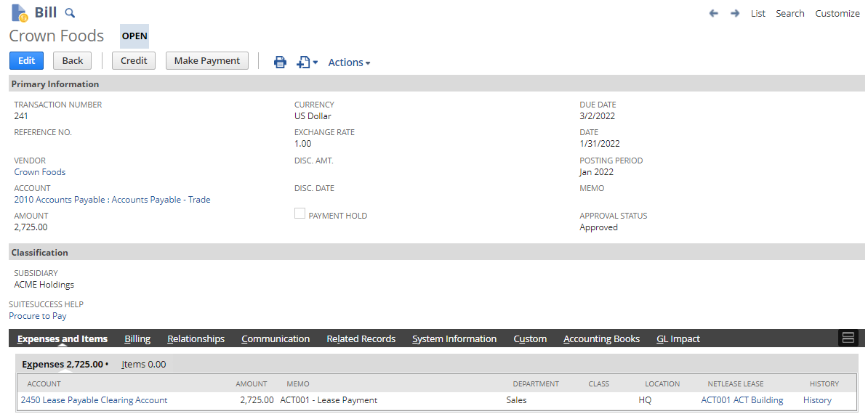
Task: Select the Items 0.00 sublist tab
Action: tap(144, 365)
